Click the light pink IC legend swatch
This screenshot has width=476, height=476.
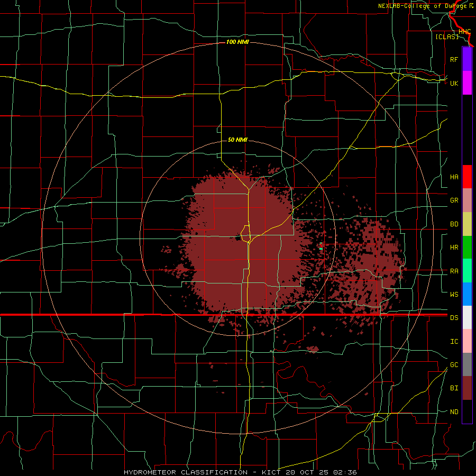[467, 341]
